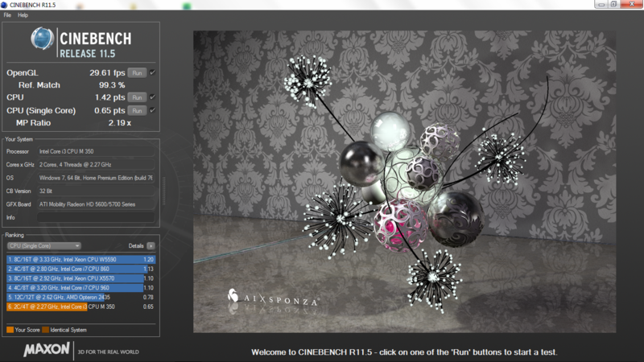Select ranking row 1 Xeon CPU W5590
Viewport: 644px width, 362px height.
click(81, 259)
